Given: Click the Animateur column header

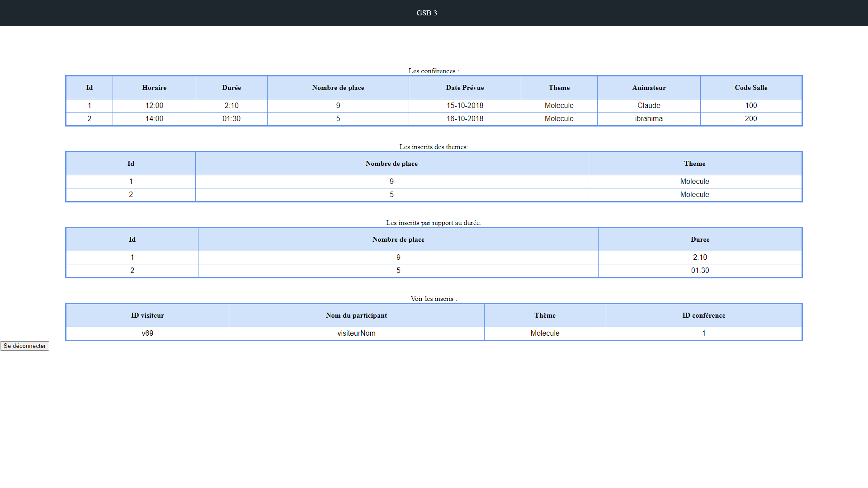Looking at the screenshot, I should tap(648, 88).
